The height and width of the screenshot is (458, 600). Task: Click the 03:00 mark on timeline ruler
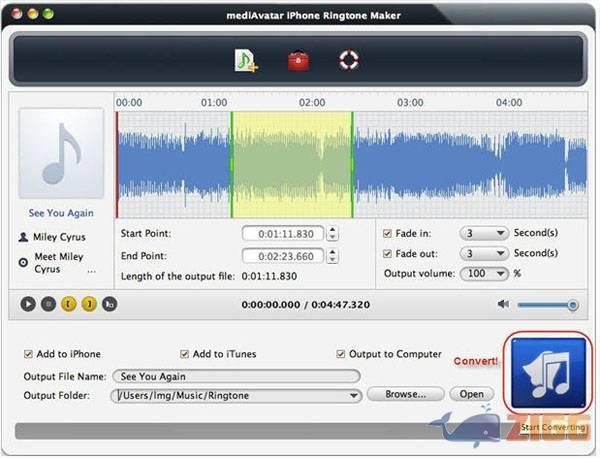410,103
